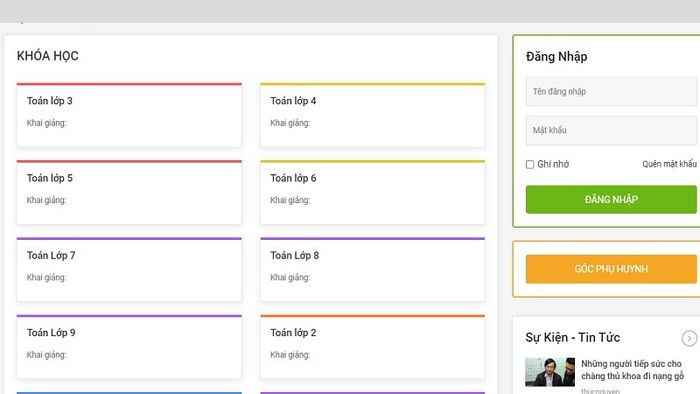This screenshot has height=394, width=700.
Task: Select Khai giảng text under Toán Lớp 9
Action: 46,355
